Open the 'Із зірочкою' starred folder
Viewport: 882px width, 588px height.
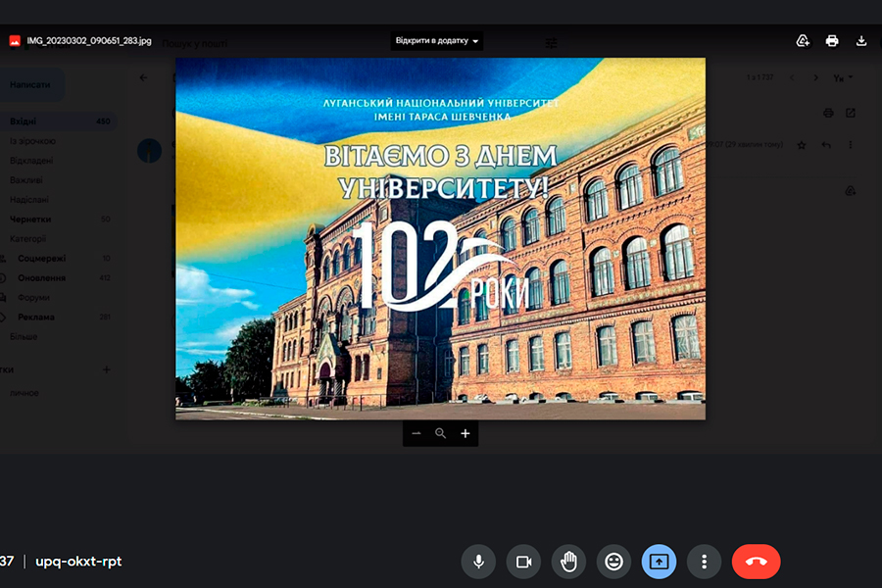(32, 141)
